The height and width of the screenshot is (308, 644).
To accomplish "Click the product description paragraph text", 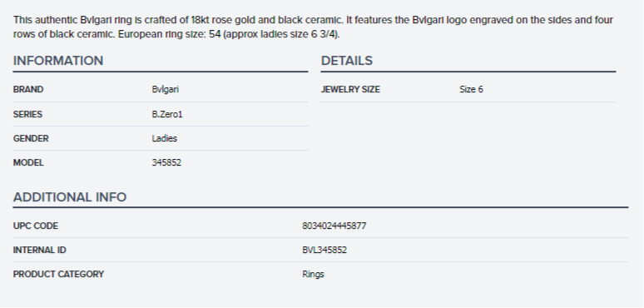I will tap(313, 27).
